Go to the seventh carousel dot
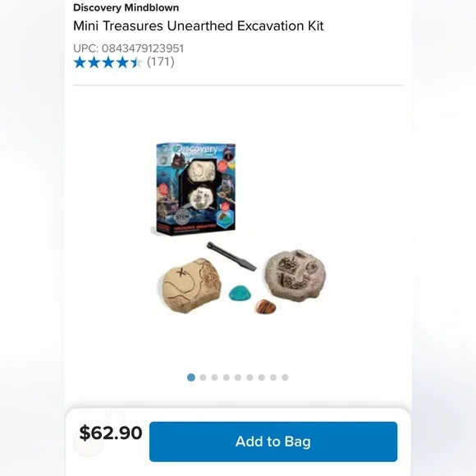The width and height of the screenshot is (476, 476). pos(261,378)
